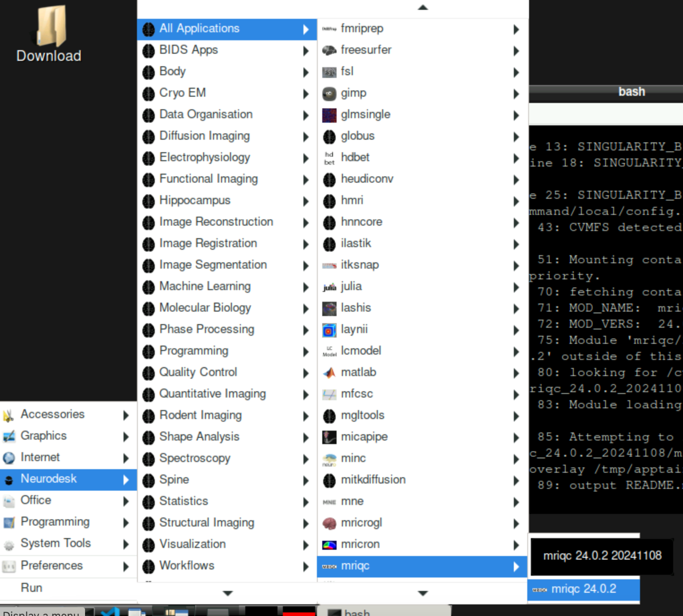Open the Visualization category
The image size is (683, 616).
[227, 544]
